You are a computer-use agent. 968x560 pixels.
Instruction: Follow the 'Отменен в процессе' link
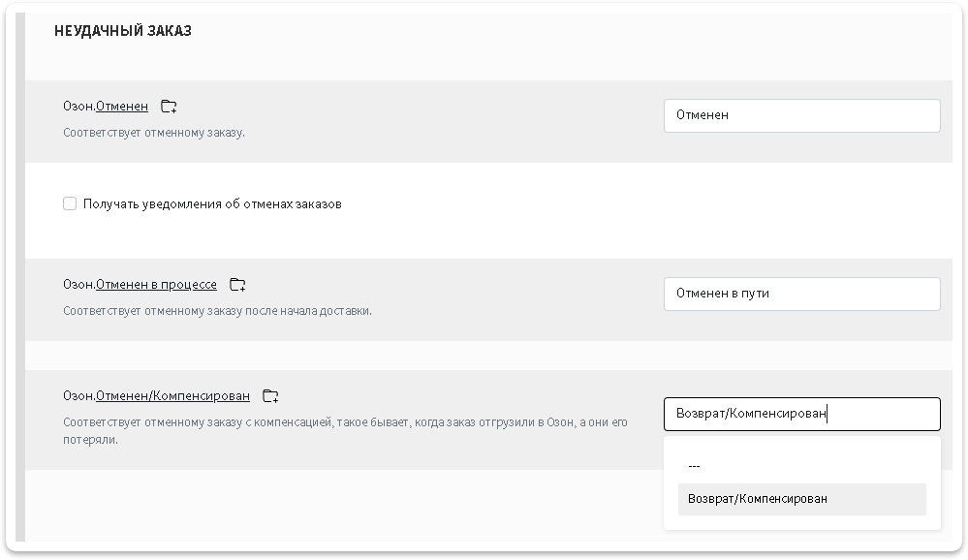pos(156,285)
